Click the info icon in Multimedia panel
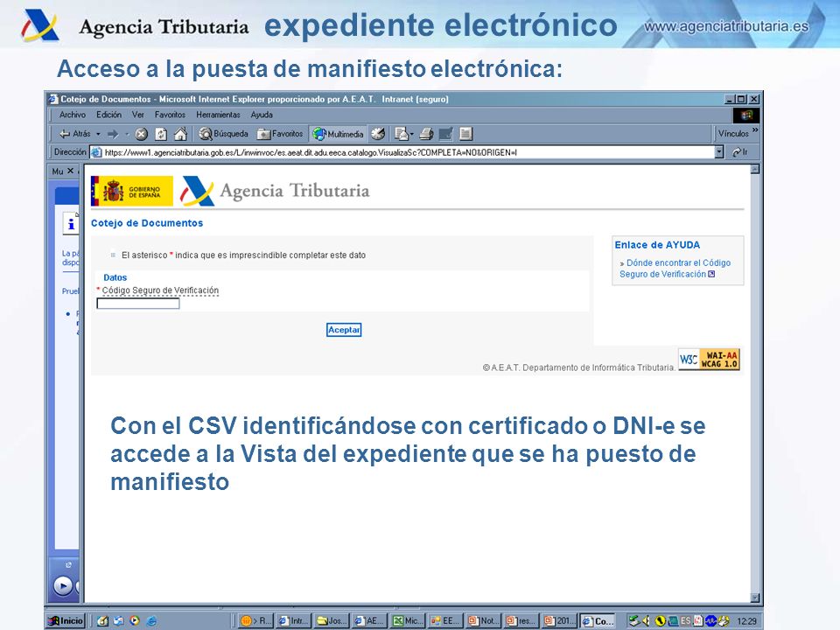840x630 pixels. coord(71,223)
